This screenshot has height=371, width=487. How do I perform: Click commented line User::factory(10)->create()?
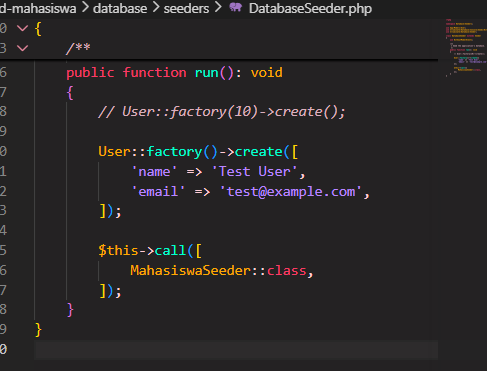coord(221,112)
